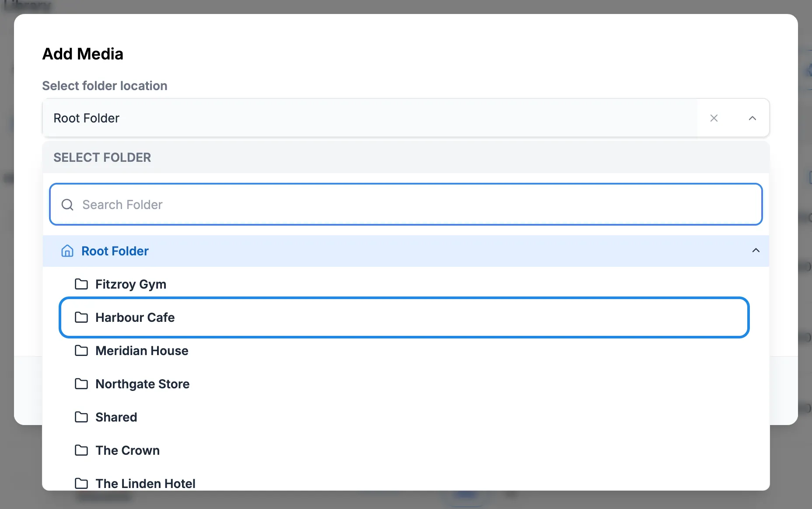Click the home icon beside Root Folder
Screen dimensions: 812x509
67,251
